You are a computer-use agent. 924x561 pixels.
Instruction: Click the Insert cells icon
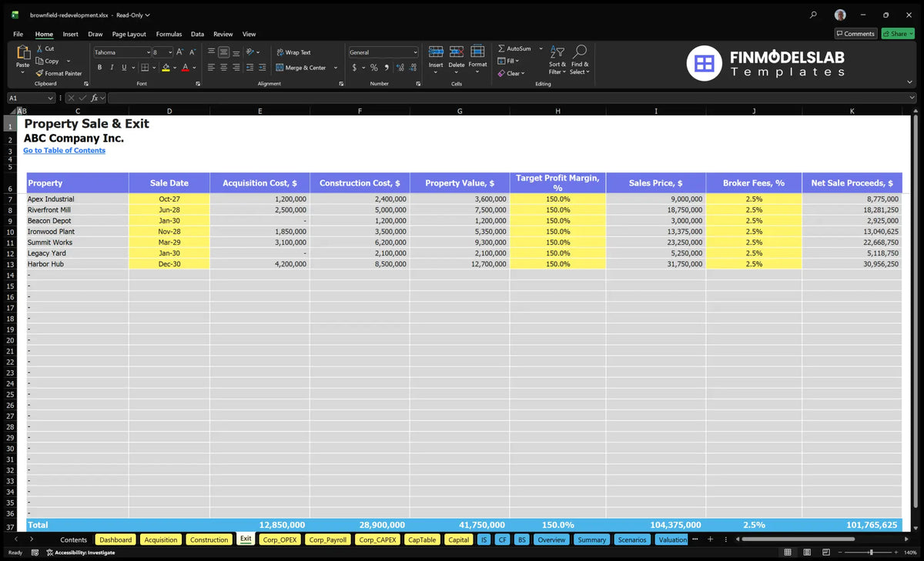pos(436,52)
